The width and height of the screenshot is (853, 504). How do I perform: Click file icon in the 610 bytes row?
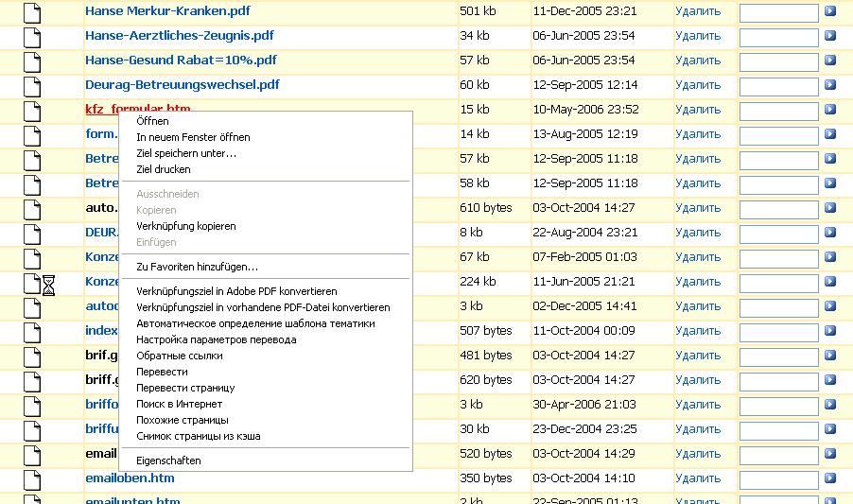coord(32,209)
